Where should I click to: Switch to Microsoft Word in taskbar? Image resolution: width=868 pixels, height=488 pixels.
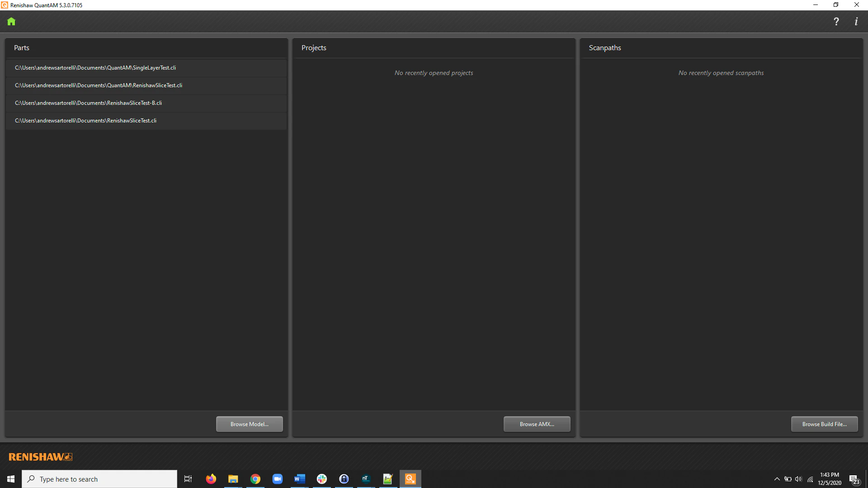tap(299, 479)
